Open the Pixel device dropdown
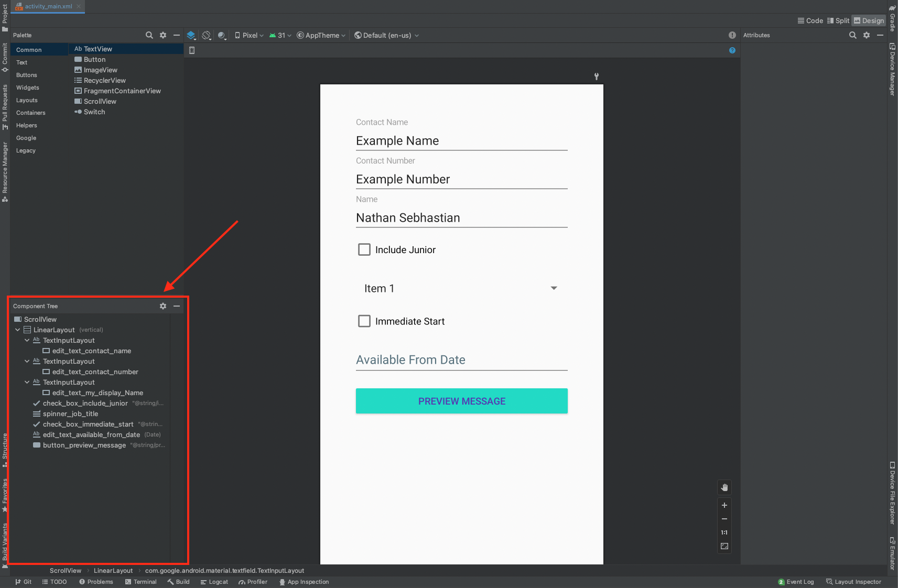This screenshot has height=588, width=898. [x=249, y=35]
